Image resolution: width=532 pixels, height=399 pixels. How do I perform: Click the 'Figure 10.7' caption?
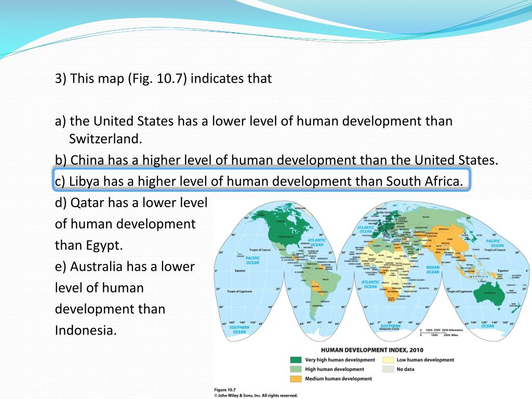tap(224, 390)
